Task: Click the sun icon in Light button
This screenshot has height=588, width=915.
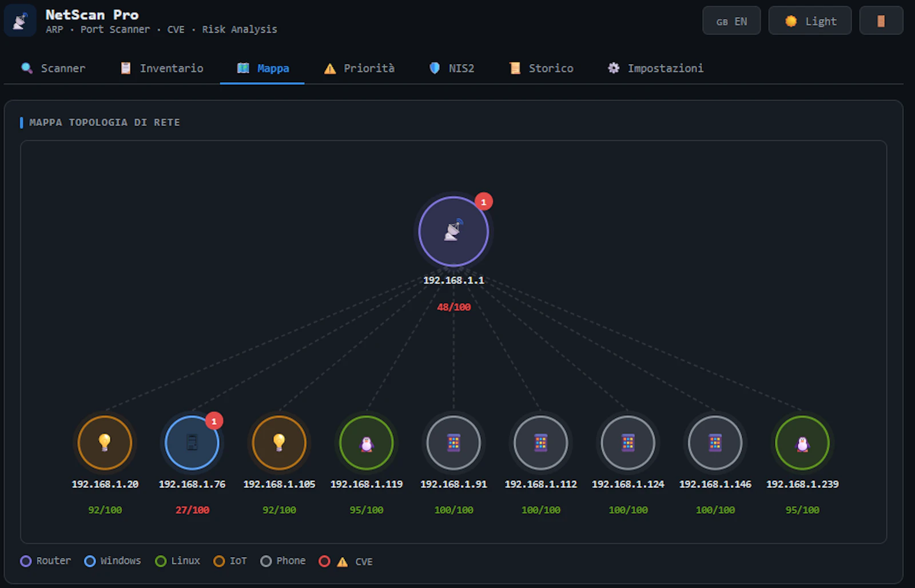Action: click(791, 21)
